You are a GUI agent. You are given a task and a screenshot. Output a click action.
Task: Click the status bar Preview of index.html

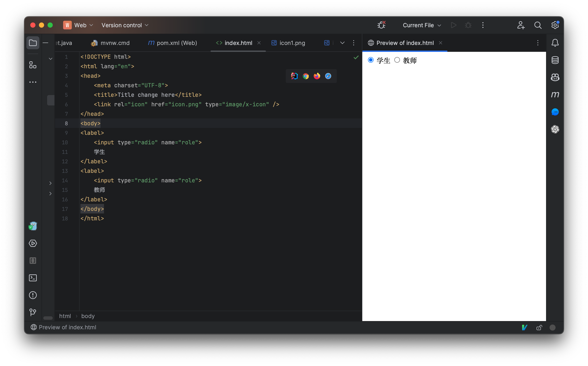64,327
